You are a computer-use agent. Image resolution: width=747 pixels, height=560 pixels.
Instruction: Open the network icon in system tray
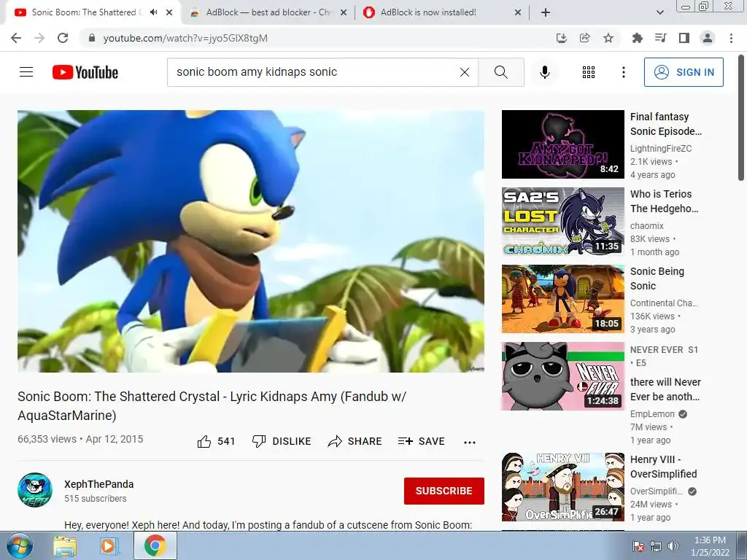point(656,546)
